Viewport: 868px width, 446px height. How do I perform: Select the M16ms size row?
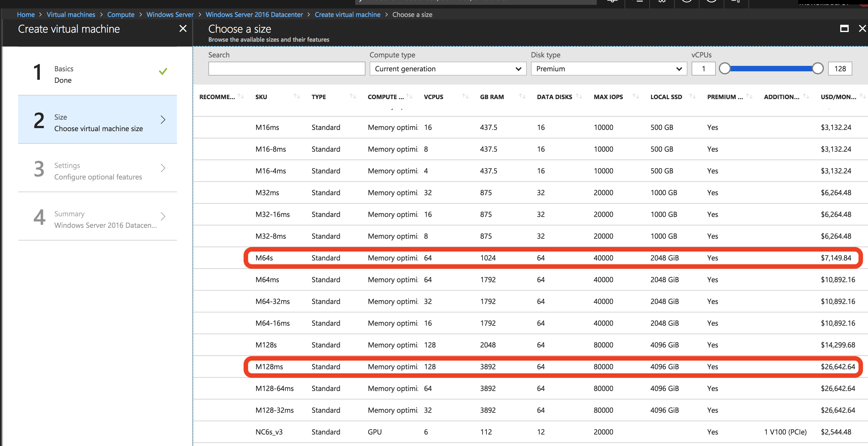point(530,128)
